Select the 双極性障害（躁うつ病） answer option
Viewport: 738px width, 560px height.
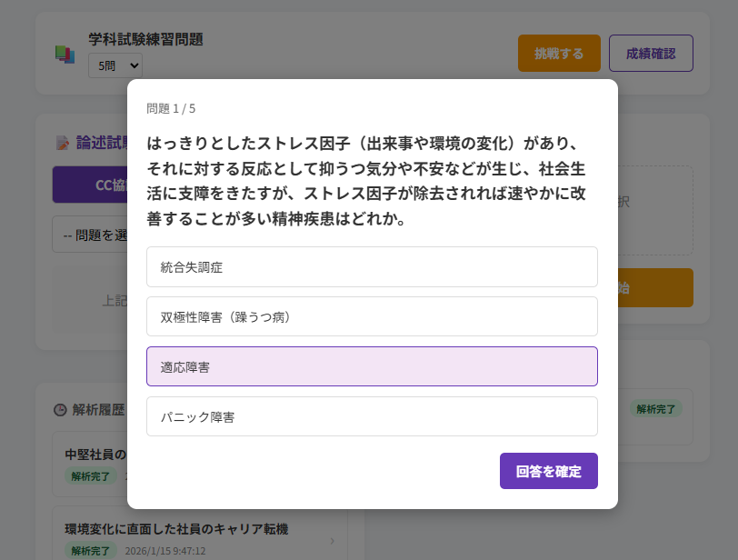(372, 316)
